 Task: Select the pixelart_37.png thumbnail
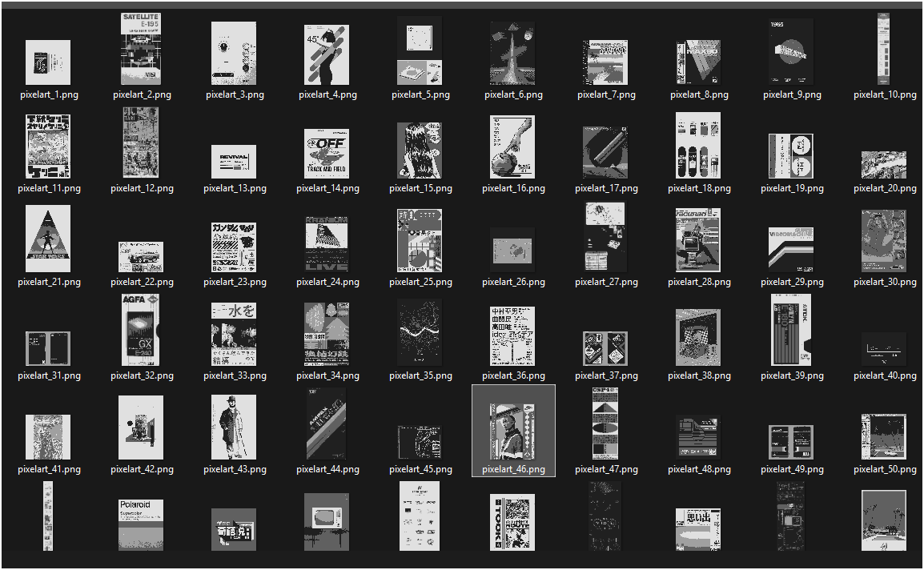click(x=605, y=348)
